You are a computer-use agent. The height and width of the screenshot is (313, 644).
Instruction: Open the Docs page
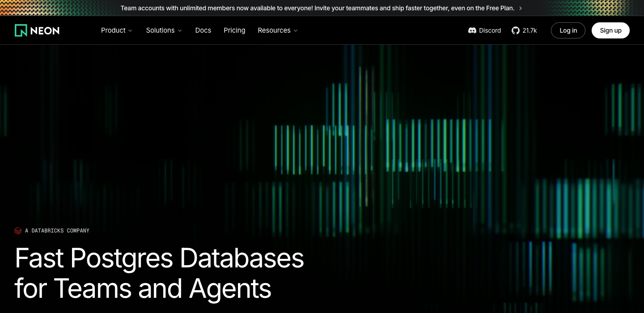203,30
